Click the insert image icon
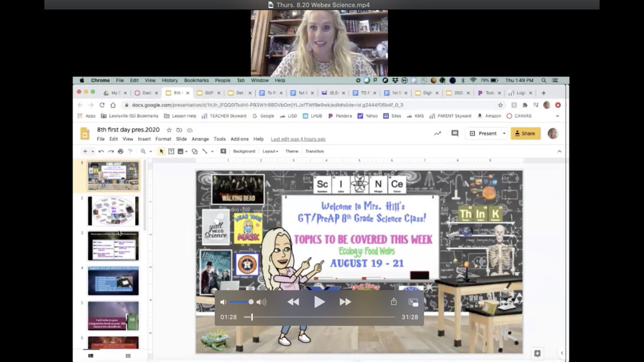644x362 pixels. pyautogui.click(x=180, y=151)
